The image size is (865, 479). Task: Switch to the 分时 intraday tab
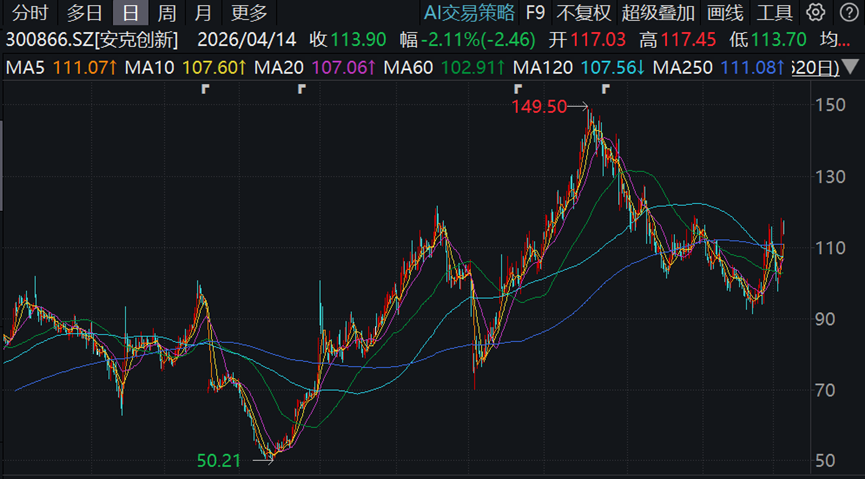[30, 12]
